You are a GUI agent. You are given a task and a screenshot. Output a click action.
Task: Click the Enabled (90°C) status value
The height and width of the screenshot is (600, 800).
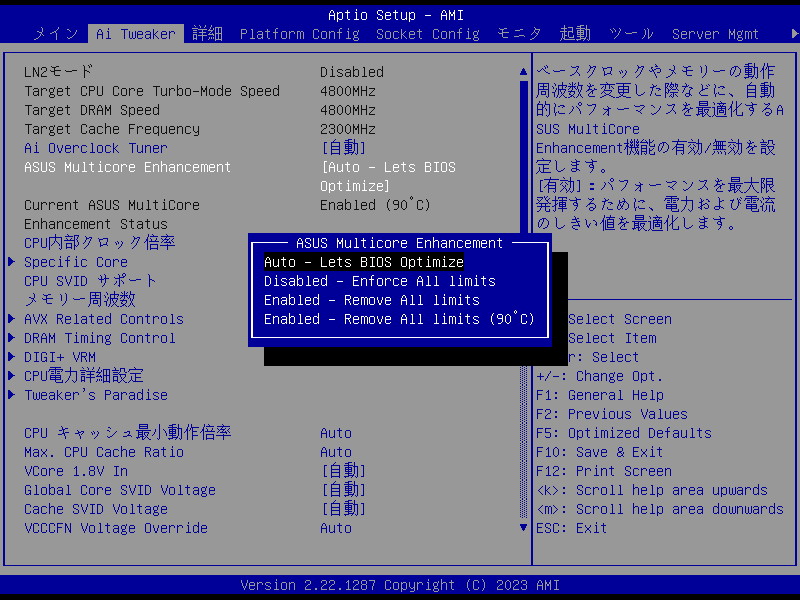[x=375, y=205]
